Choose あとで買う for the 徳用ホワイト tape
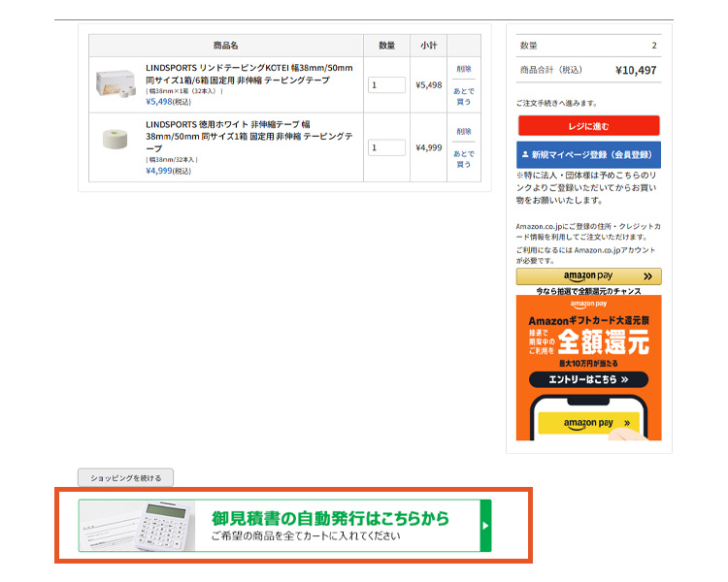 point(464,158)
